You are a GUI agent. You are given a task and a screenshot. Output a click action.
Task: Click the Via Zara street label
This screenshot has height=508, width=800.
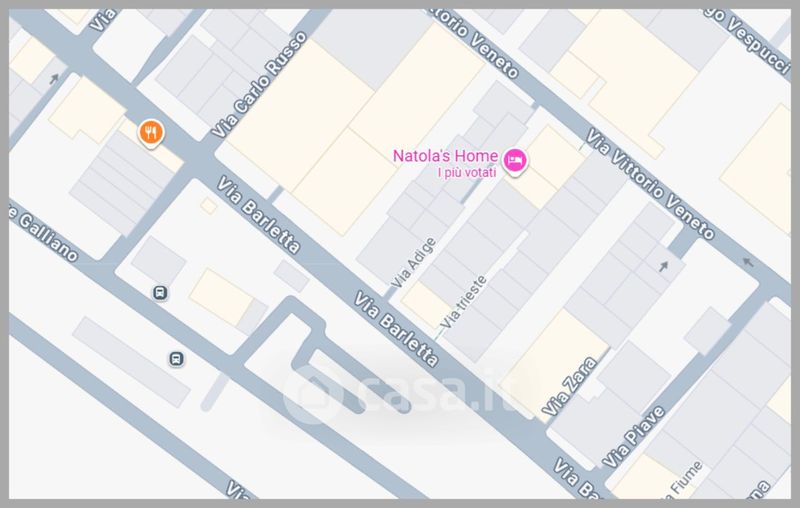tap(569, 386)
